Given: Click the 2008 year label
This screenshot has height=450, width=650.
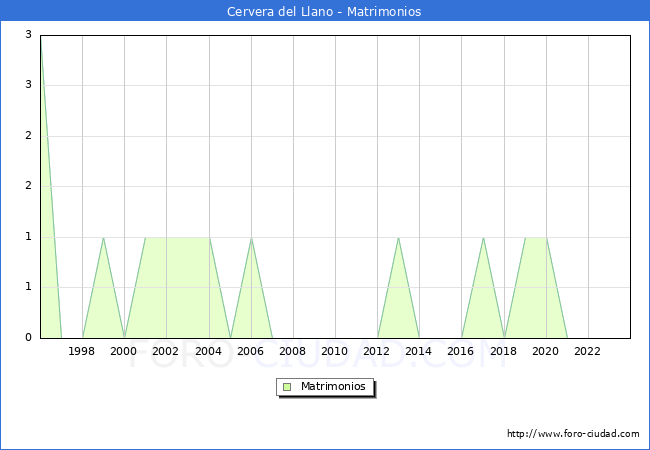Looking at the screenshot, I should click(x=293, y=351).
